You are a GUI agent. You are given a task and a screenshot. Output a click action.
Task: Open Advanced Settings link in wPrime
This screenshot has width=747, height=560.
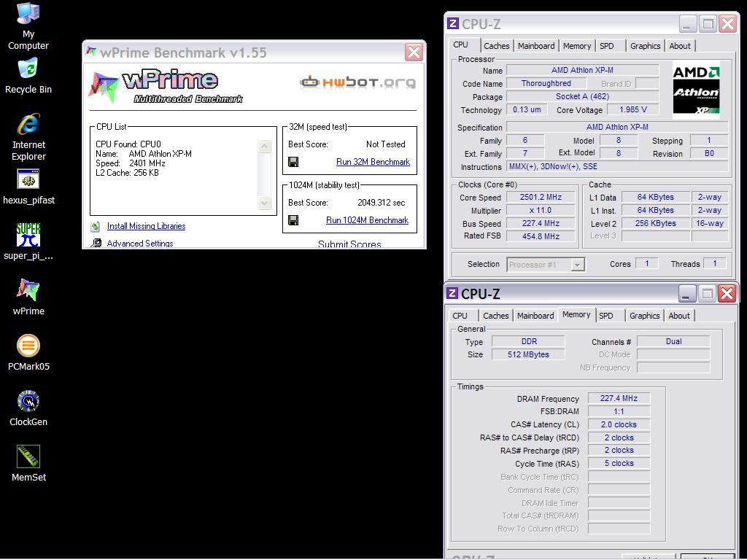140,243
